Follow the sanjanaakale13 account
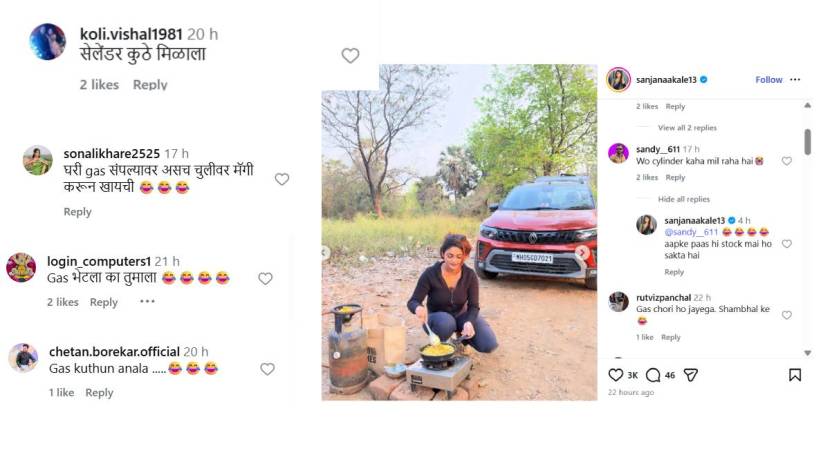830x466 pixels. click(x=769, y=79)
